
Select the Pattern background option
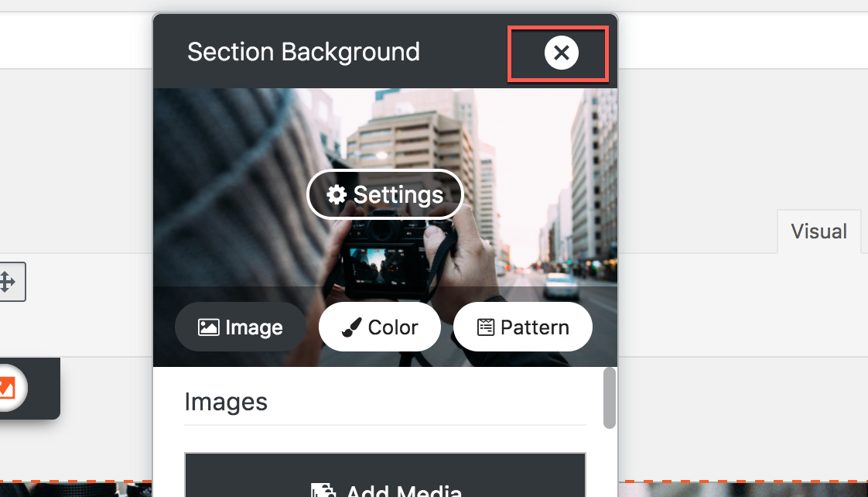[522, 327]
